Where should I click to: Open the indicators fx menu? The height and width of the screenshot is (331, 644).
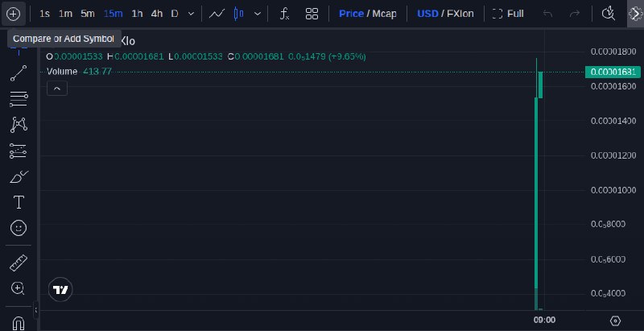point(285,14)
